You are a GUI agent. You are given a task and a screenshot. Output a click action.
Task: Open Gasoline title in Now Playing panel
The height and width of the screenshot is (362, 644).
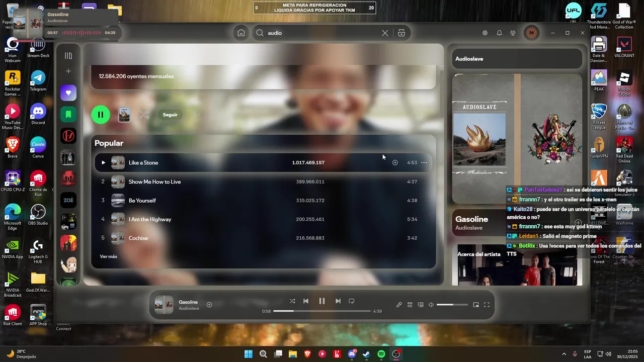coord(471,219)
